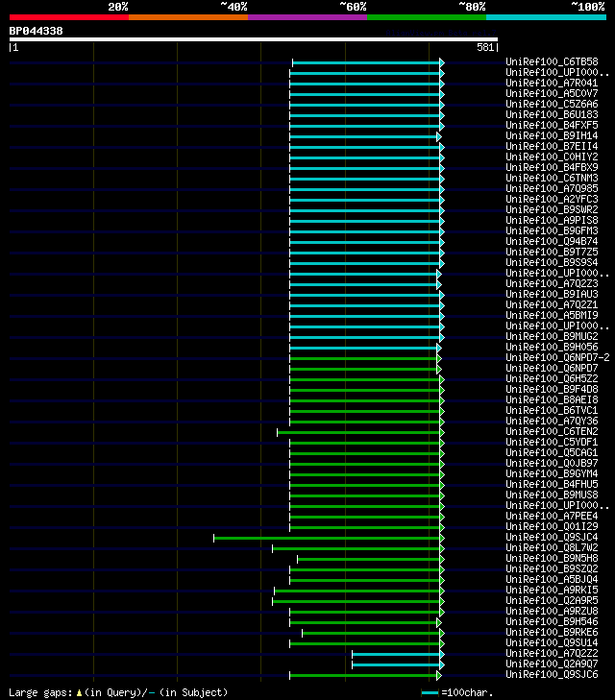Open hit UniRef100_A5C0V7
Screen dimensions: 615x700
552,93
